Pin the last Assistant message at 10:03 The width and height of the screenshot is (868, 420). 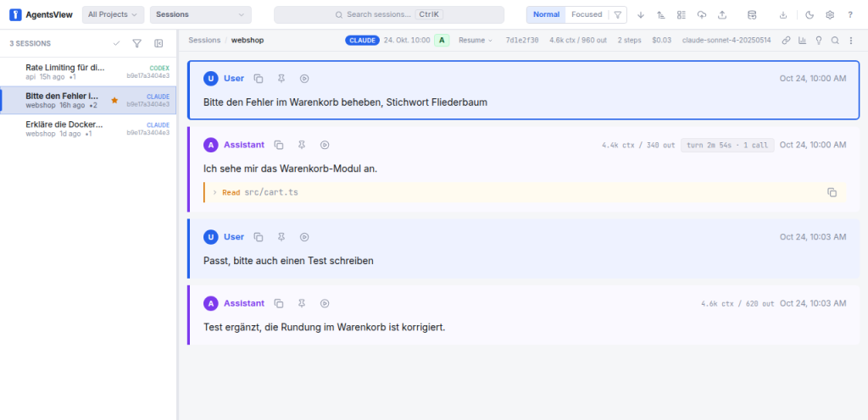pyautogui.click(x=302, y=303)
